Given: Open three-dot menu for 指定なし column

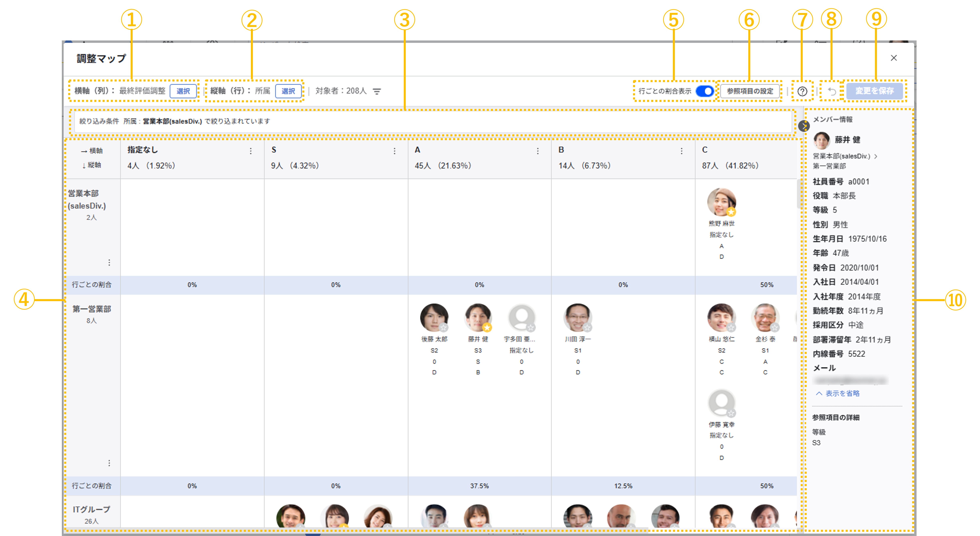Looking at the screenshot, I should [x=251, y=151].
